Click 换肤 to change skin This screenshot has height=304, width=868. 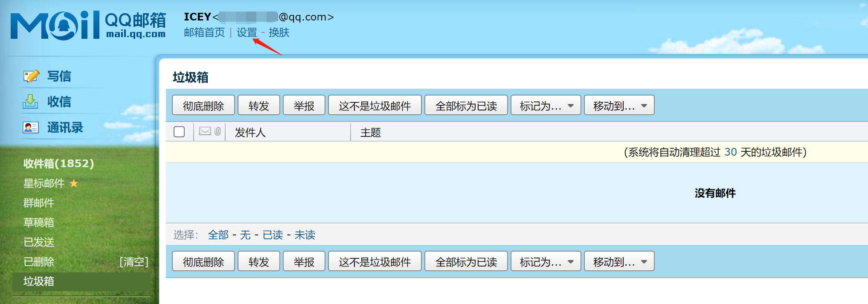(279, 32)
